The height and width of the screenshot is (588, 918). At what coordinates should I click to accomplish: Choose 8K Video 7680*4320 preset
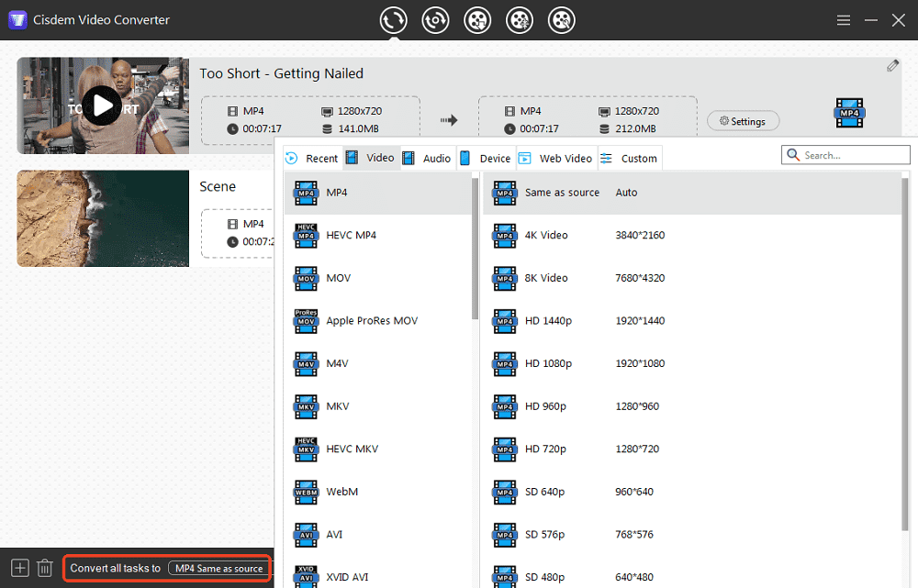click(x=692, y=278)
